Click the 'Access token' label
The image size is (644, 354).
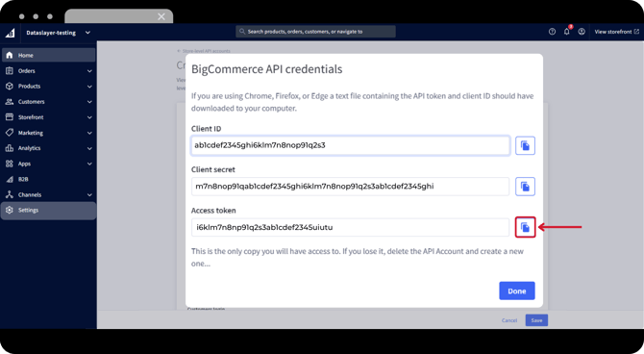coord(213,211)
